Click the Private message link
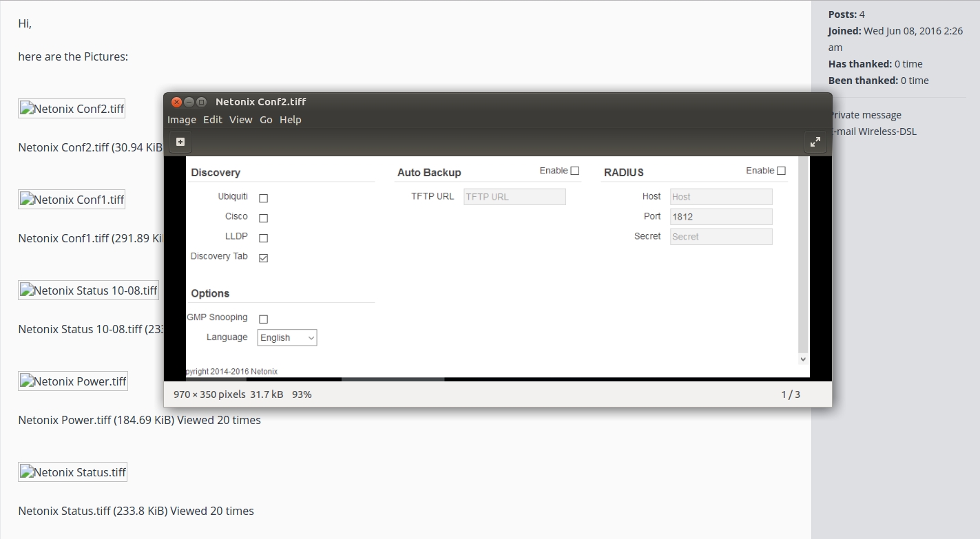Viewport: 980px width, 539px height. pyautogui.click(x=866, y=115)
